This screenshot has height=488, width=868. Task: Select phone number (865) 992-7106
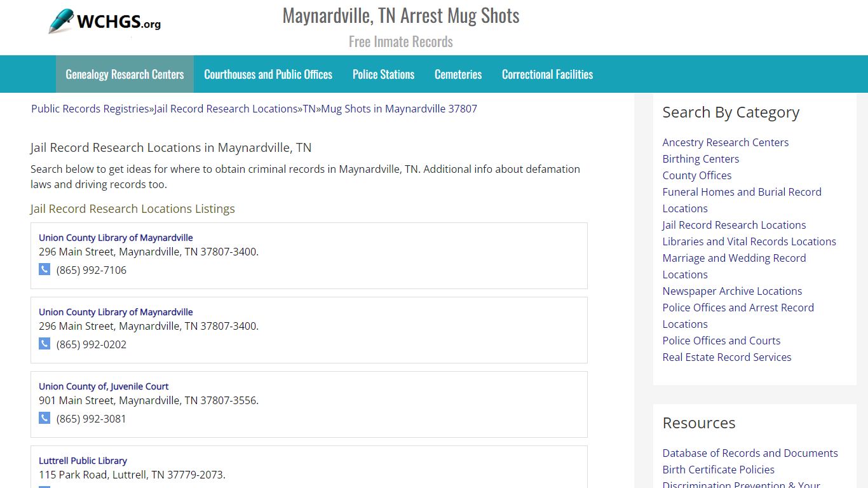92,270
